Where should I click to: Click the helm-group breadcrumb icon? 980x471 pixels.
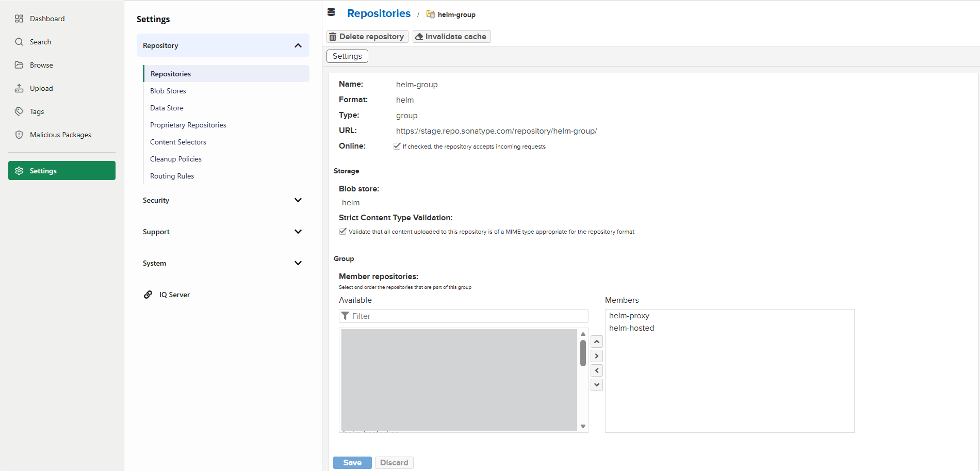tap(431, 14)
